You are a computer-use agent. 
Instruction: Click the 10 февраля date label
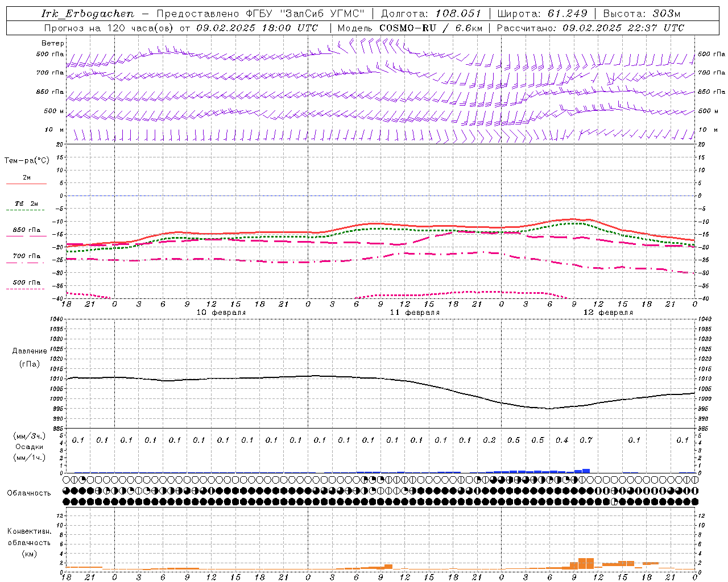pyautogui.click(x=221, y=313)
